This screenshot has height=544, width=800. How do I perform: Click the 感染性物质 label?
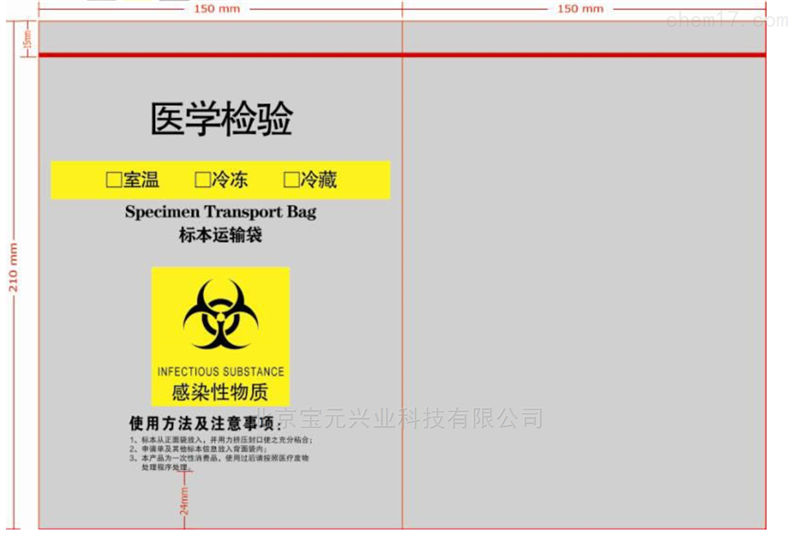(x=221, y=392)
